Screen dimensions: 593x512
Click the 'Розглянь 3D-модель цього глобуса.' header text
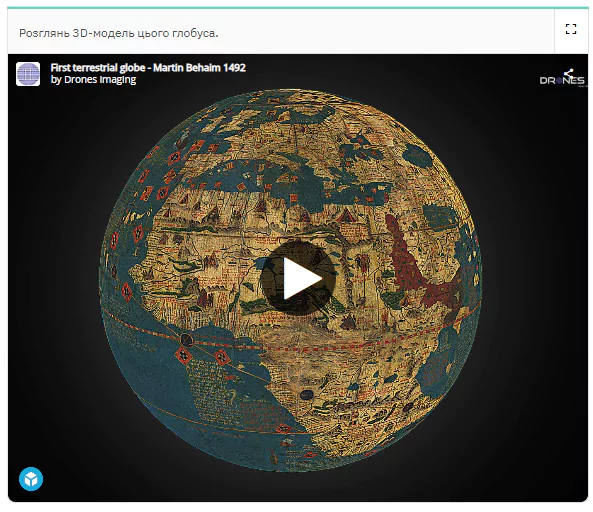[119, 33]
